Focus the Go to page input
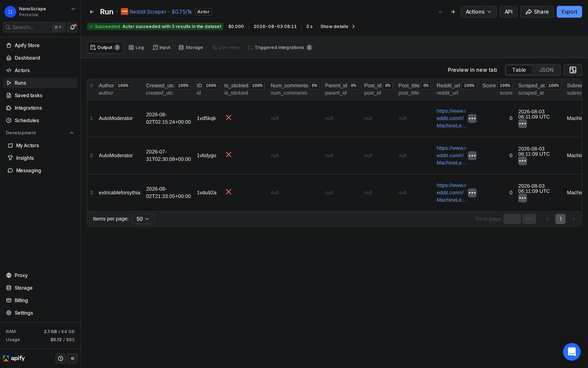588x368 pixels. coord(512,219)
